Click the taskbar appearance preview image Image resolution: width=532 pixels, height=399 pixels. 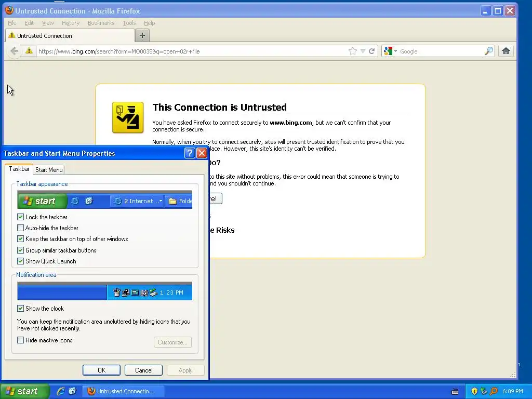(104, 199)
